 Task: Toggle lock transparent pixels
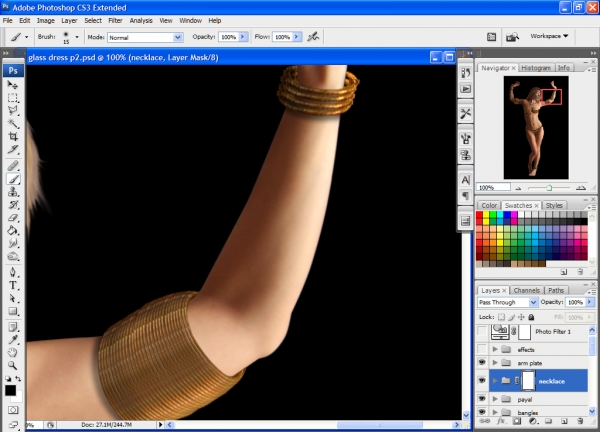(x=501, y=317)
